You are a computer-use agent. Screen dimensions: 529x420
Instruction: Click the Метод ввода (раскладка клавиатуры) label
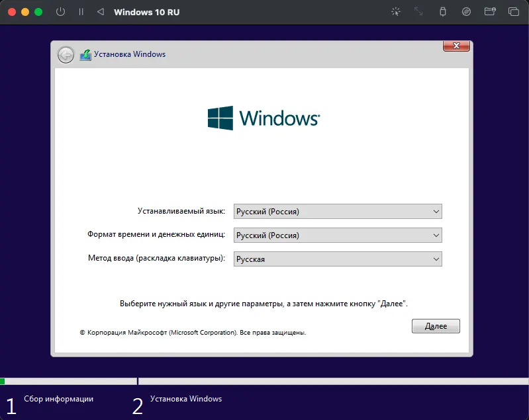tap(156, 258)
